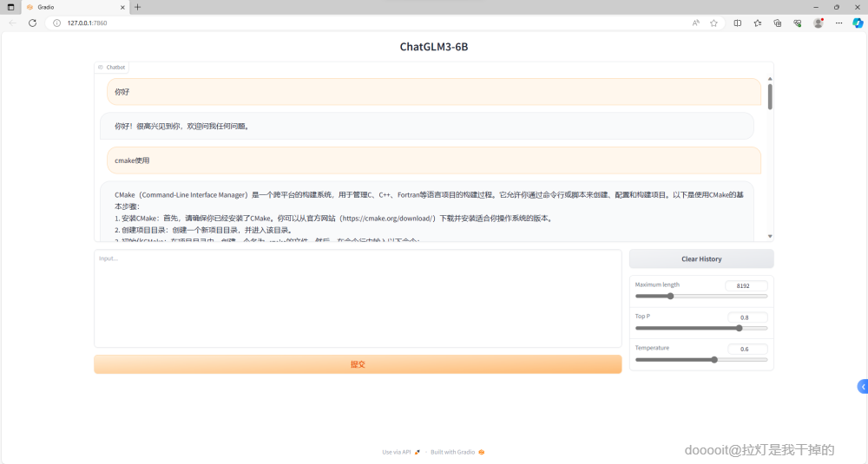Click the orange 提交 submit button
Viewport: 868px width, 464px height.
click(x=358, y=364)
